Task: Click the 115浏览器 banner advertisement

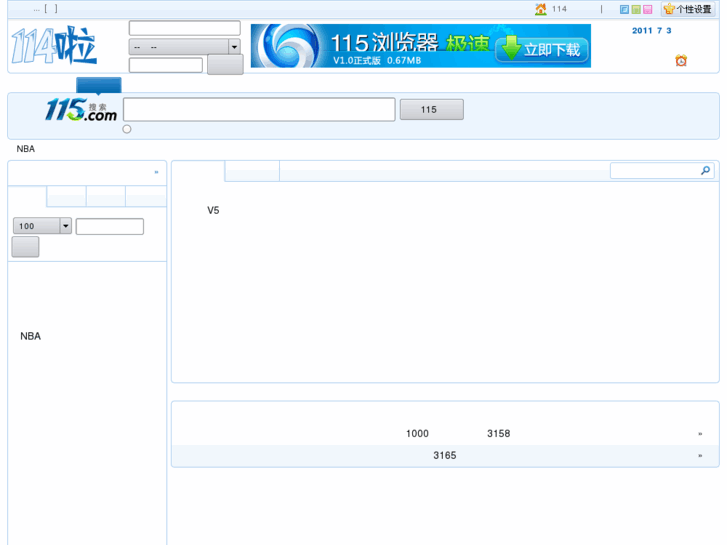Action: (x=421, y=46)
